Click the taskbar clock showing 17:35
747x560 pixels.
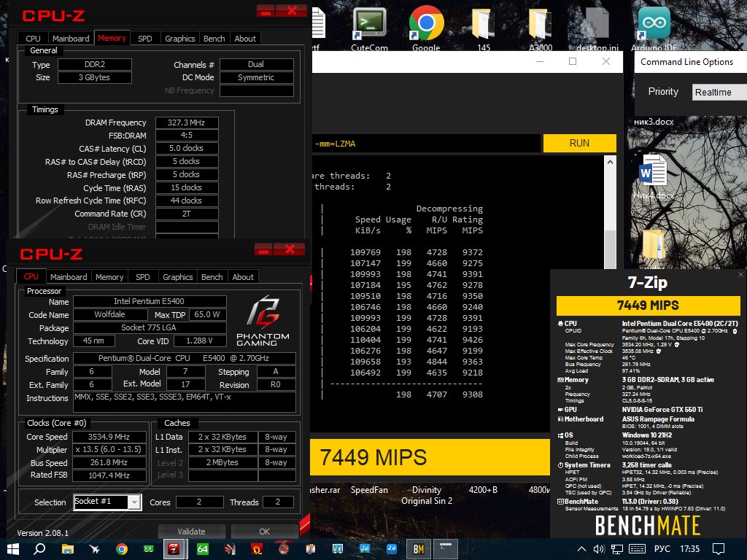click(x=690, y=549)
